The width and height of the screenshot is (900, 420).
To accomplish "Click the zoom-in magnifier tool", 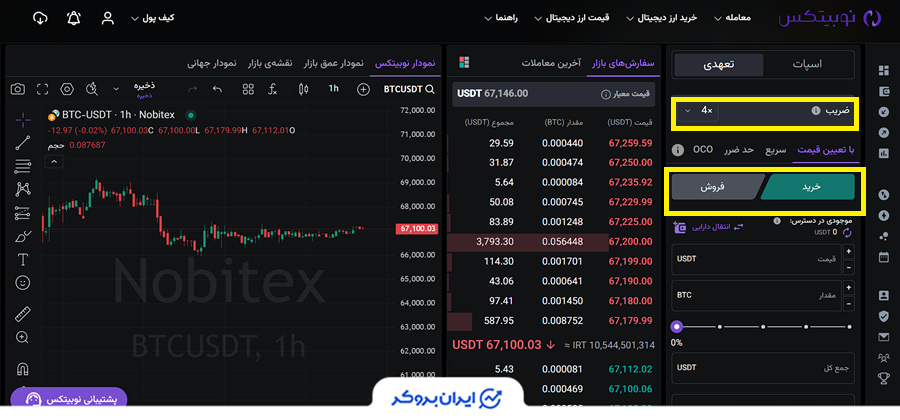I will (23, 337).
